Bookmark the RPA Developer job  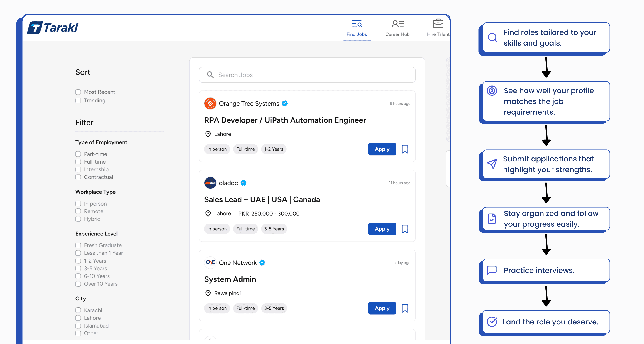[405, 149]
